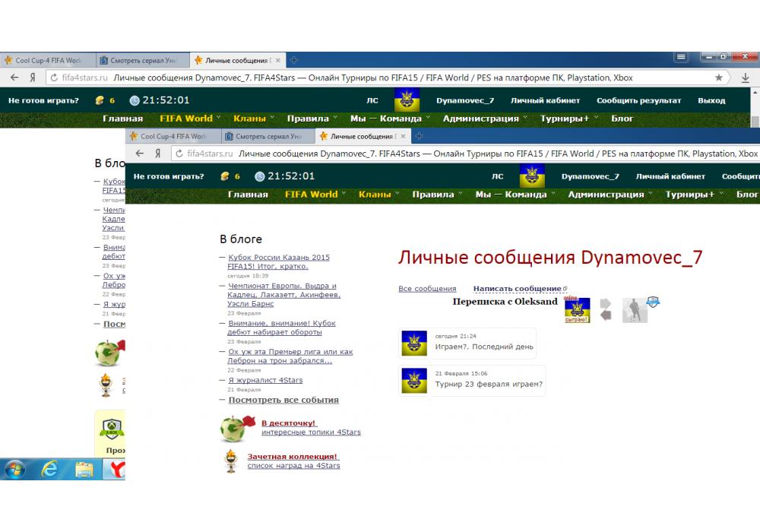760x532 pixels.
Task: Launch Internet Explorer from the taskbar
Action: [50, 470]
